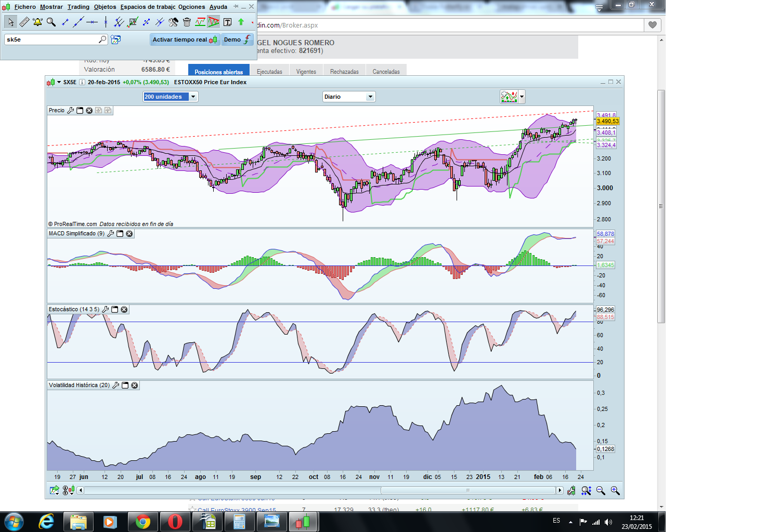Toggle the arrow cursor selection mode

click(x=10, y=22)
